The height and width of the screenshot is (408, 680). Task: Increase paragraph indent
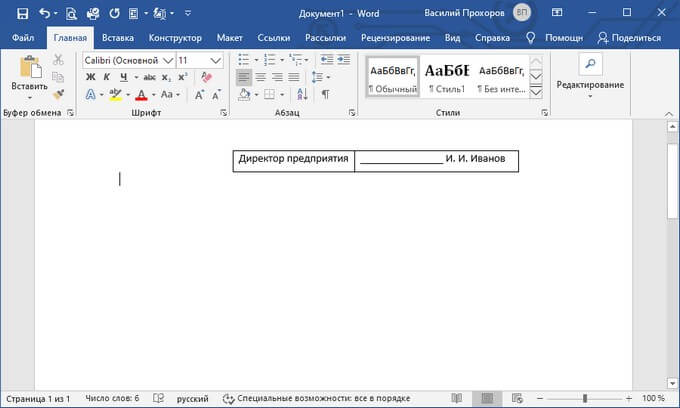point(343,59)
